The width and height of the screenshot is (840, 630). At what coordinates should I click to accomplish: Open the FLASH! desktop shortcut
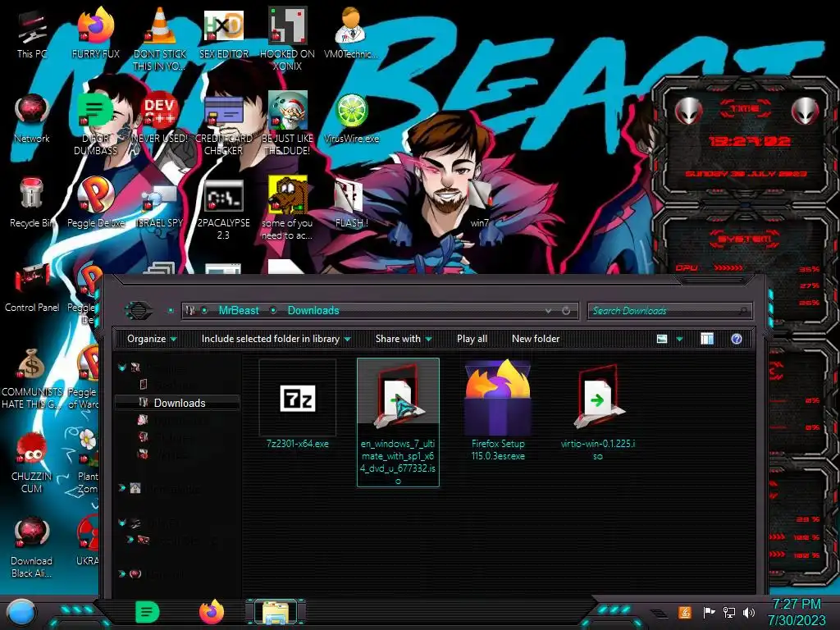(x=351, y=203)
